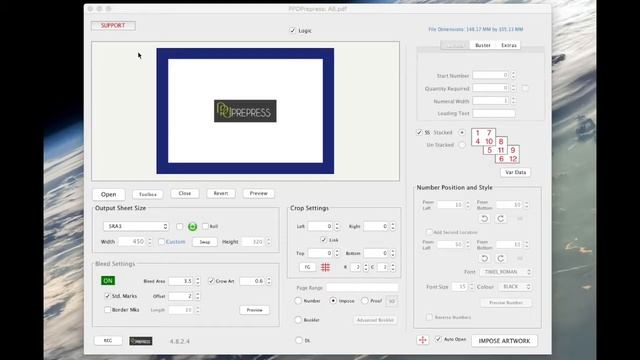Click the PPDPrepress logo button beside REC
This screenshot has height=360, width=640.
141,341
